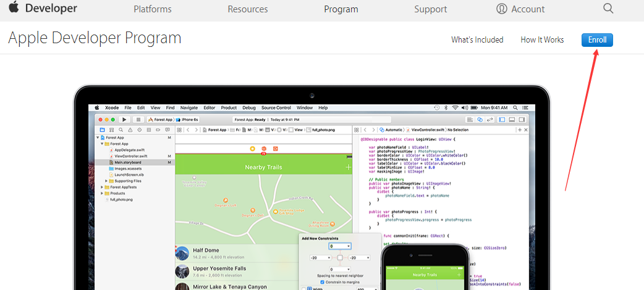This screenshot has width=644, height=290.
Task: Click the Half Dome trail thumbnail
Action: click(182, 253)
